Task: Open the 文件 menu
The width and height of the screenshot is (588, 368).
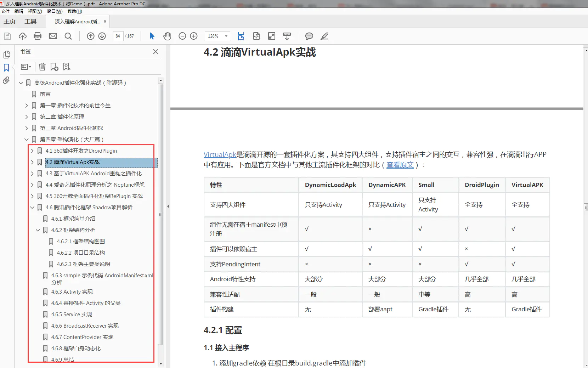Action: [5, 11]
